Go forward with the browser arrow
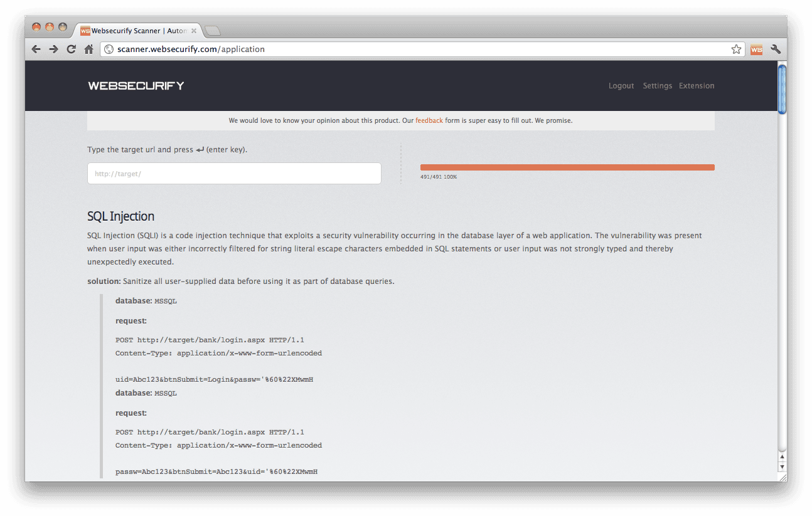 click(x=53, y=49)
